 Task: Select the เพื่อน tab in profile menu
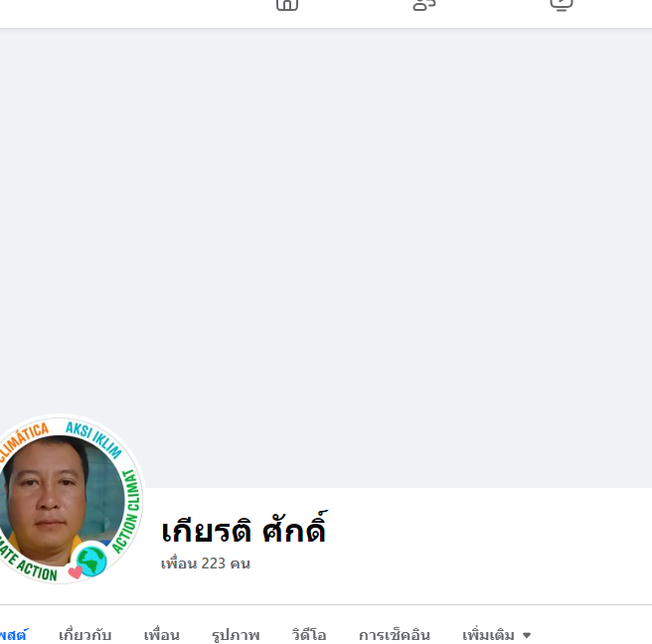[162, 635]
